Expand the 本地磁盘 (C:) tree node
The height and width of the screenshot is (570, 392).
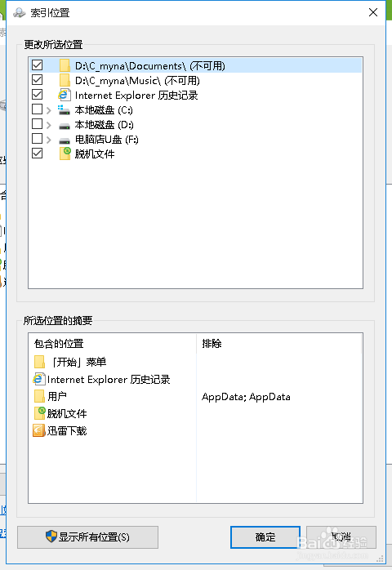[49, 110]
